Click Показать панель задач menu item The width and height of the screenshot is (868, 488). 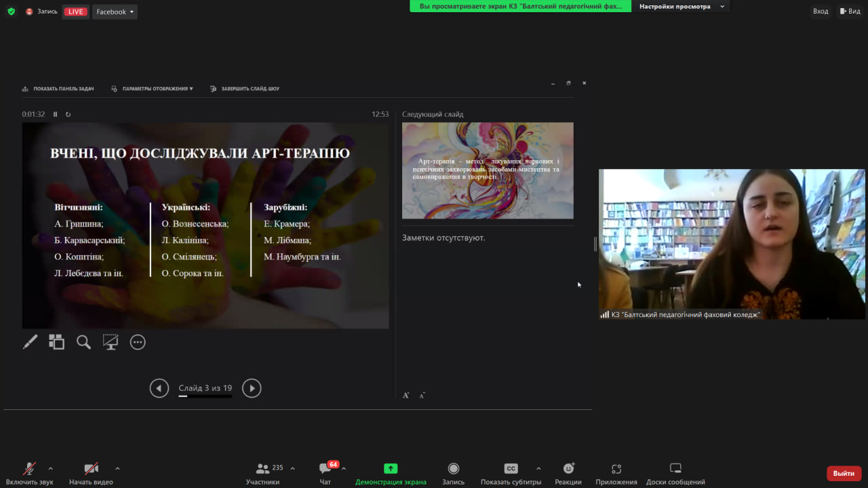click(58, 89)
